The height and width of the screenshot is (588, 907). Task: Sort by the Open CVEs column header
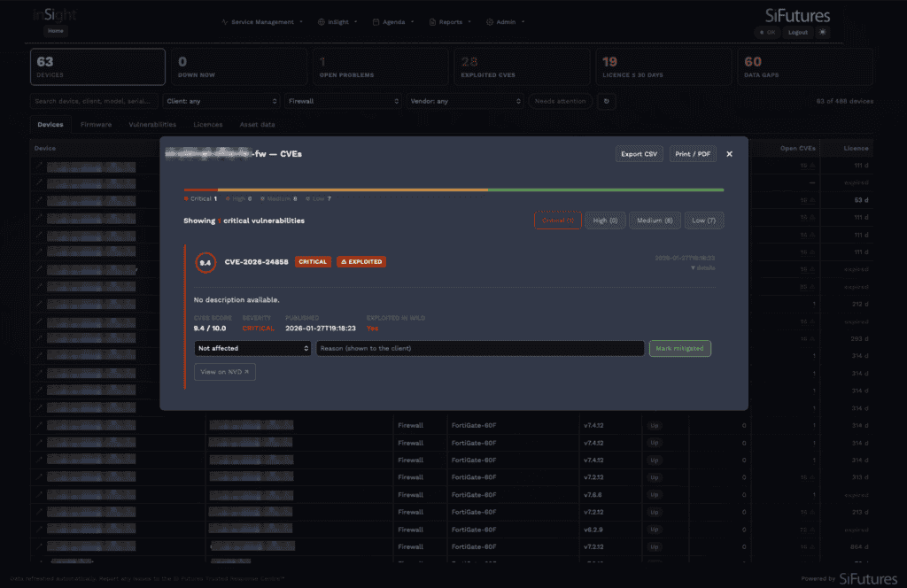coord(798,149)
